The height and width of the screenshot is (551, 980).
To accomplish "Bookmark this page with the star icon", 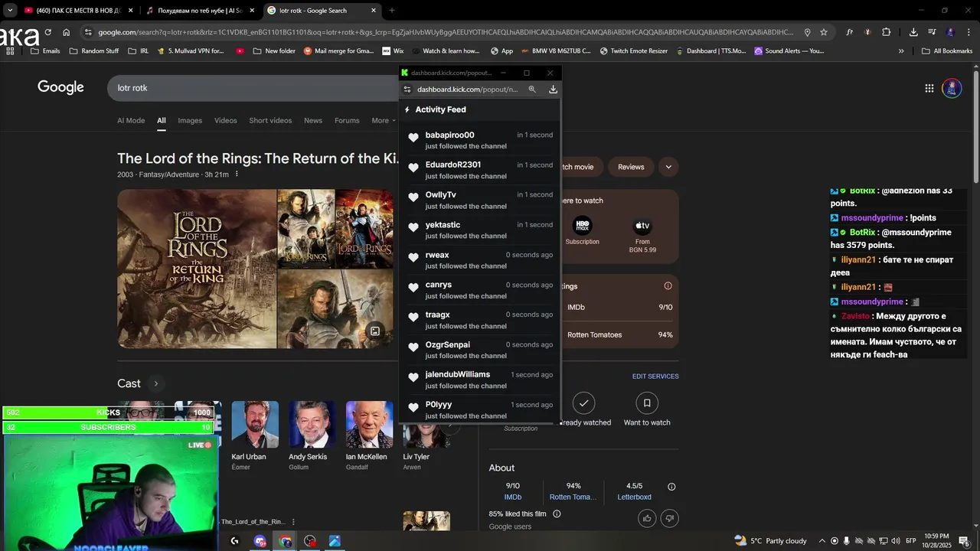I will click(824, 32).
